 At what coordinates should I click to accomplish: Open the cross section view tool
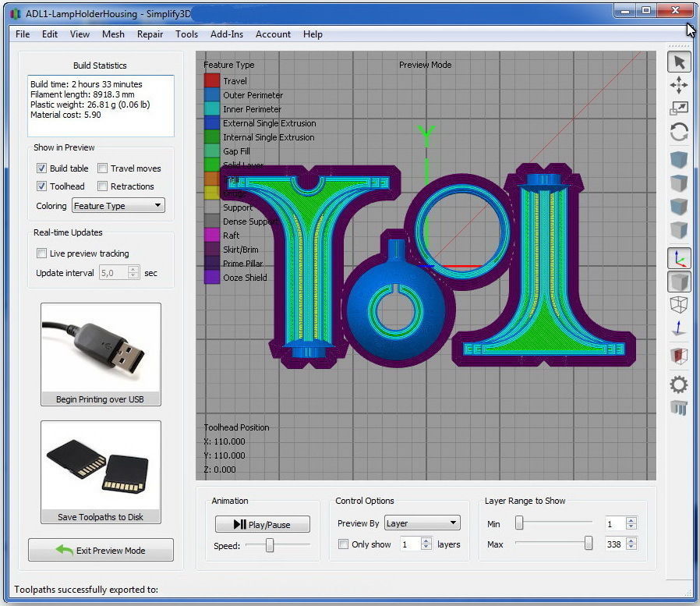[x=679, y=356]
